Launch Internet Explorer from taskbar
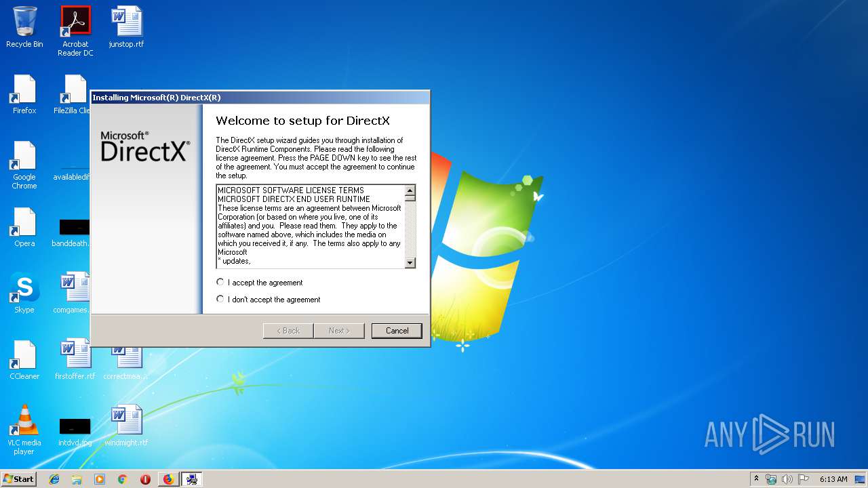 pos(54,479)
